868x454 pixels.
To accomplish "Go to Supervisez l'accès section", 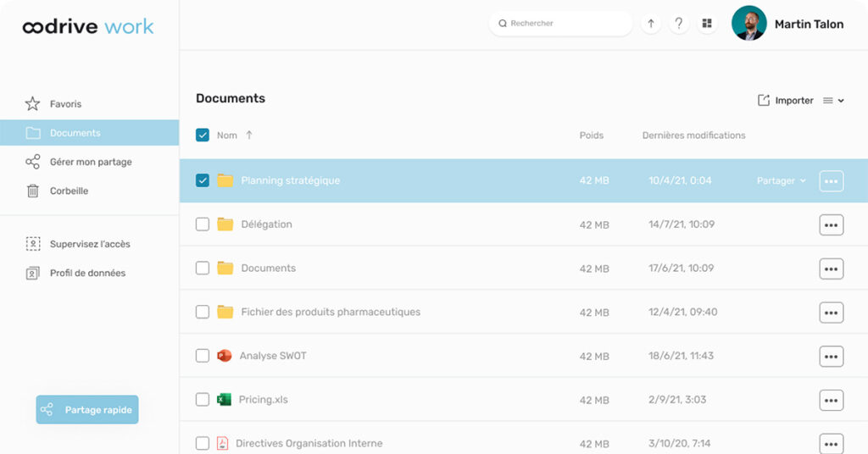I will click(89, 244).
